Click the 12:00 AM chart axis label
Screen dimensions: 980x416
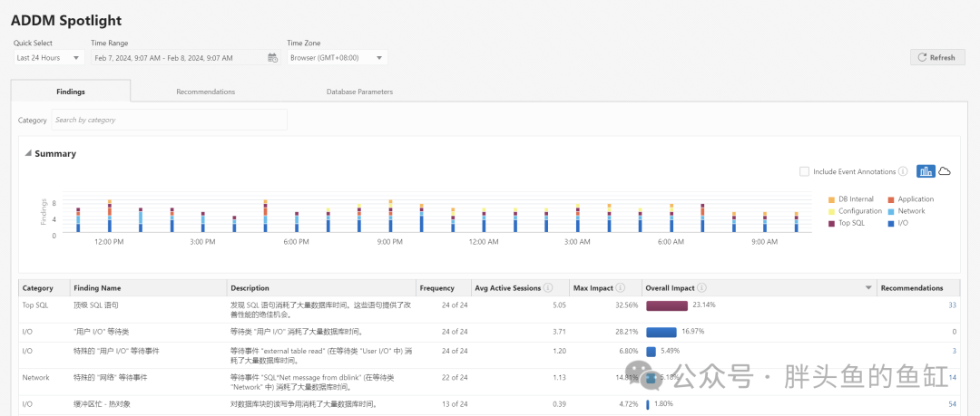click(x=484, y=242)
